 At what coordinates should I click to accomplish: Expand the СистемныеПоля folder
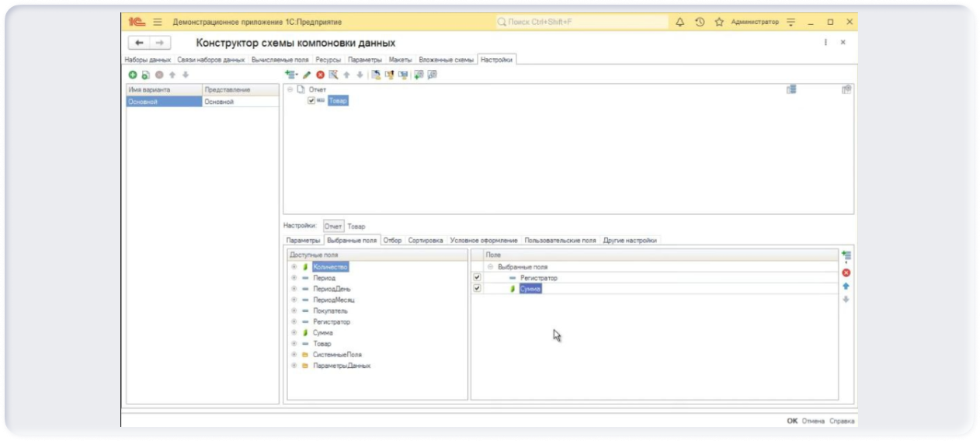pyautogui.click(x=294, y=354)
